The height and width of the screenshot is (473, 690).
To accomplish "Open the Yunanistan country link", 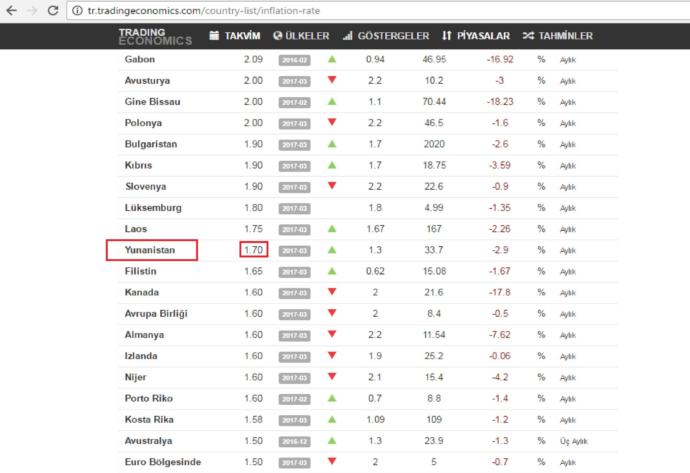I will click(x=150, y=250).
